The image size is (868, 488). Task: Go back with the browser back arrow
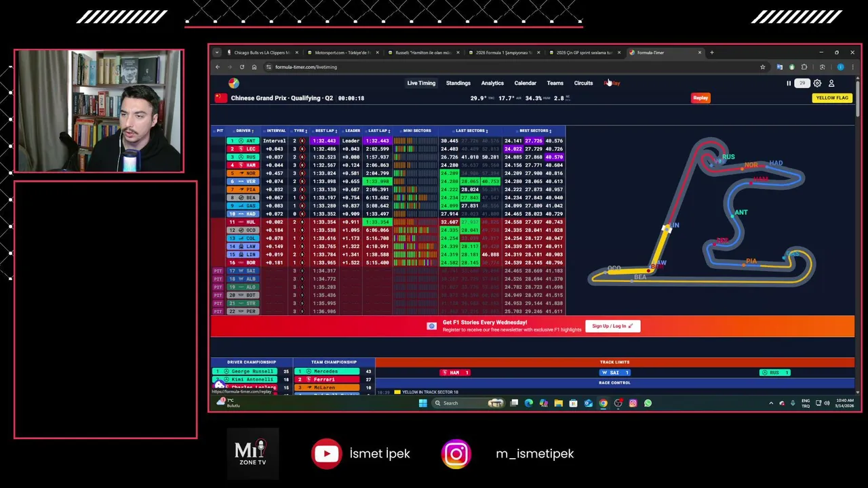coord(218,67)
